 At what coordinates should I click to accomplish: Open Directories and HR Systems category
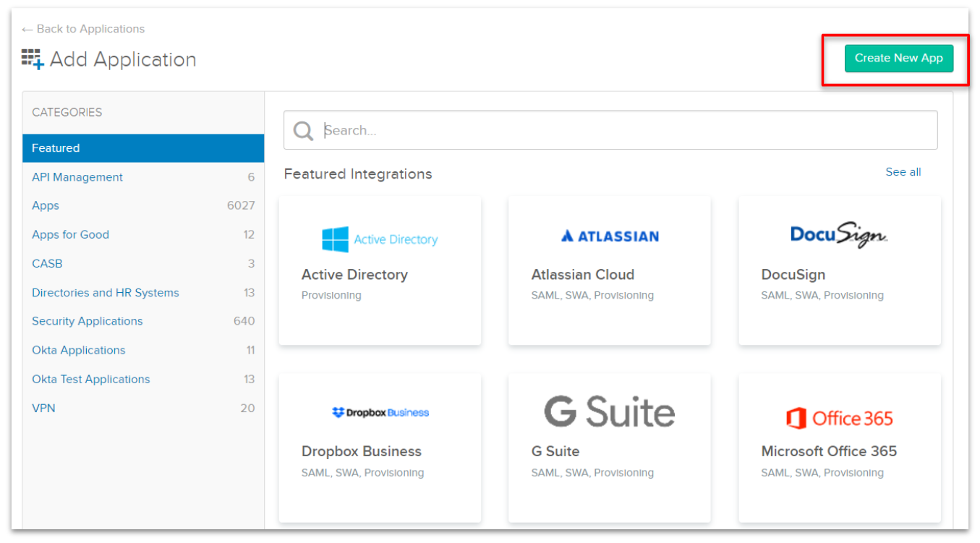pos(106,293)
